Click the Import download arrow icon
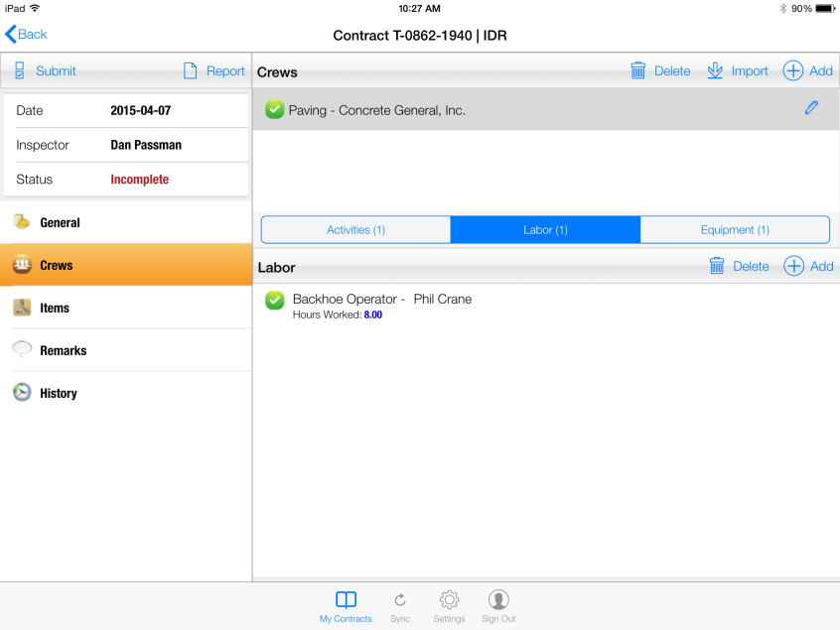Viewport: 840px width, 630px height. 715,70
